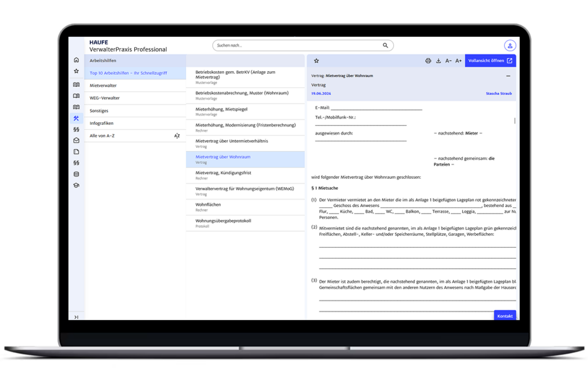Open the Mietverwalter category

(x=103, y=85)
